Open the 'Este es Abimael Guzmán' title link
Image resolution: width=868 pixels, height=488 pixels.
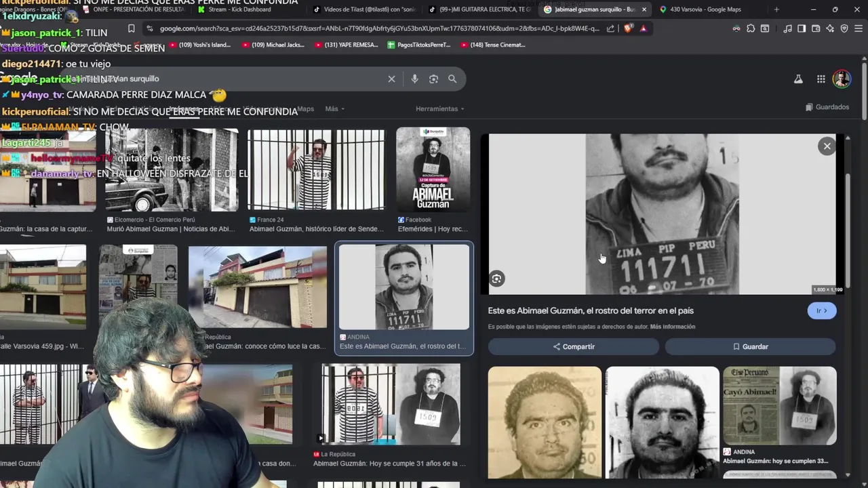click(591, 310)
